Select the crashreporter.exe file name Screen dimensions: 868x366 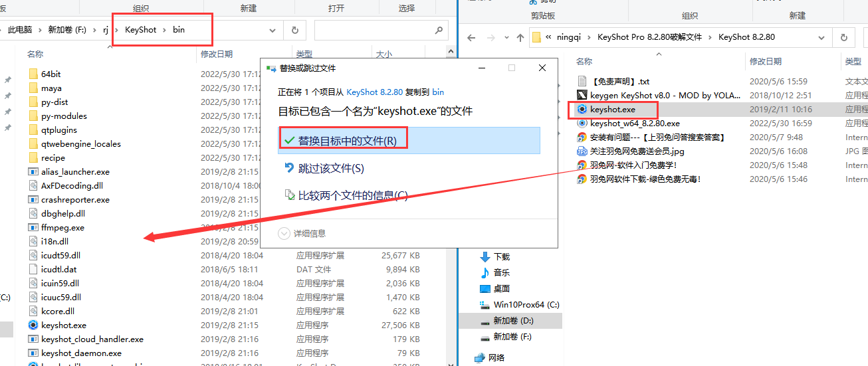(x=75, y=199)
